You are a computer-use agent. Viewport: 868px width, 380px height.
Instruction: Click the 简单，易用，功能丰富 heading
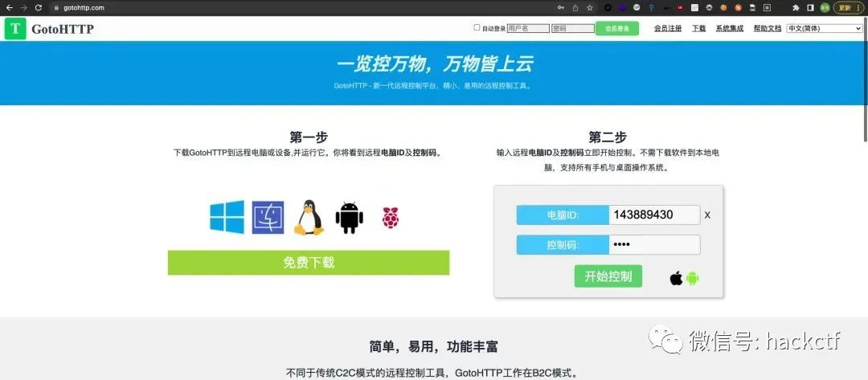pyautogui.click(x=433, y=347)
